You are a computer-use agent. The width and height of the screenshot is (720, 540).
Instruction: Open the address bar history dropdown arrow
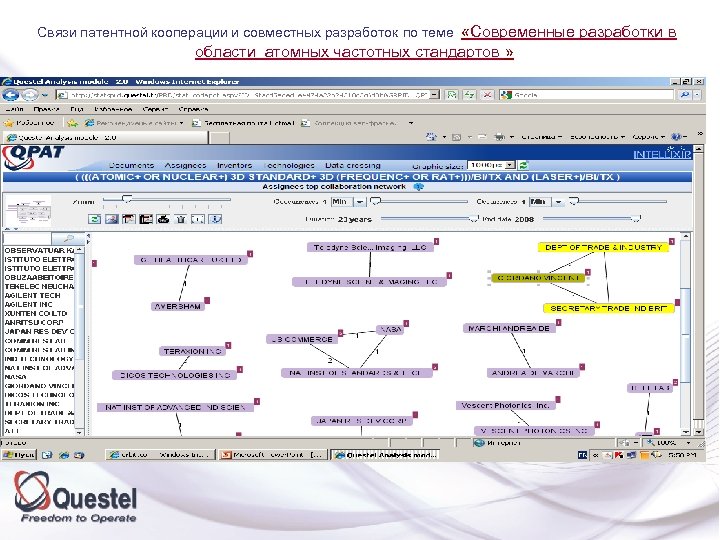coord(434,95)
